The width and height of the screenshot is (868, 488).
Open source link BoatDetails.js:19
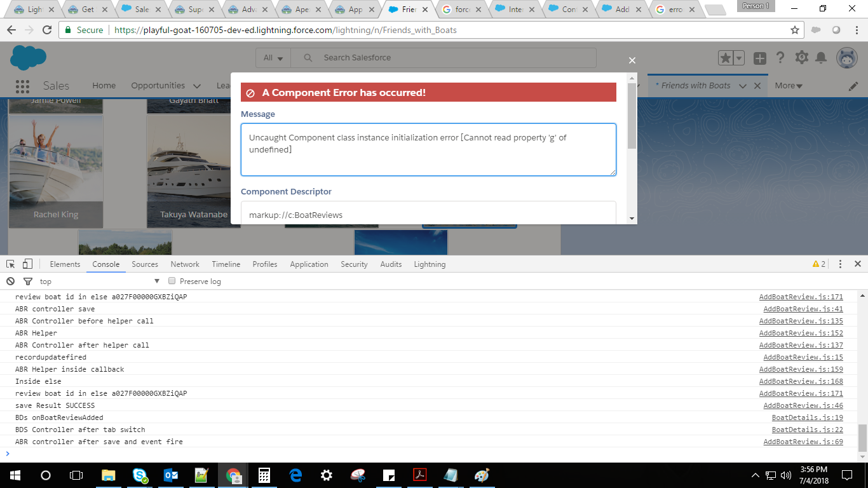[808, 417]
